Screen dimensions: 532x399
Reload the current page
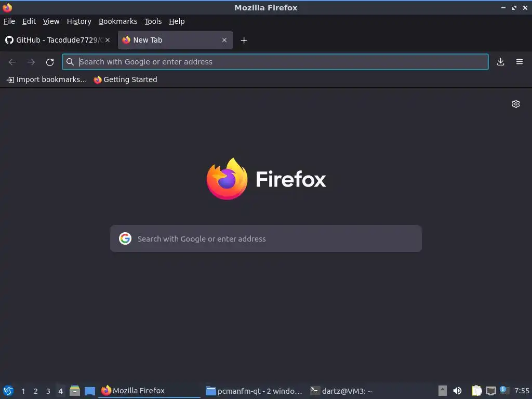point(50,62)
